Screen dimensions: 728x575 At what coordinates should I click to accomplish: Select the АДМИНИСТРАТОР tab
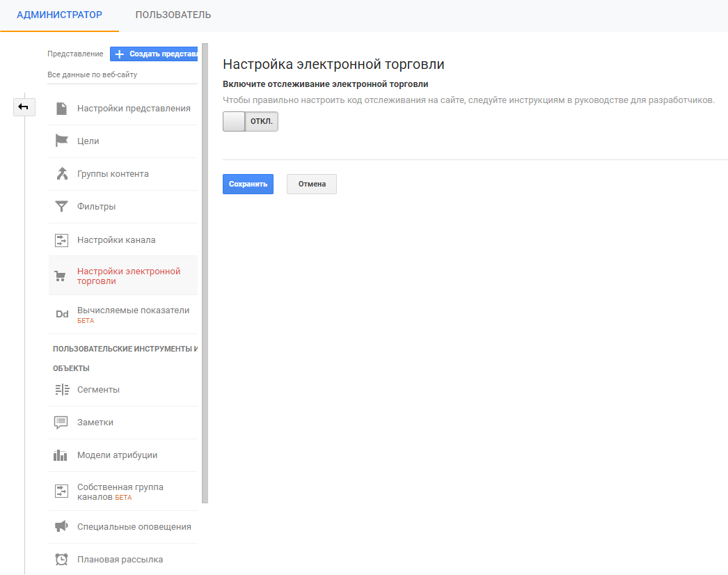click(x=59, y=15)
